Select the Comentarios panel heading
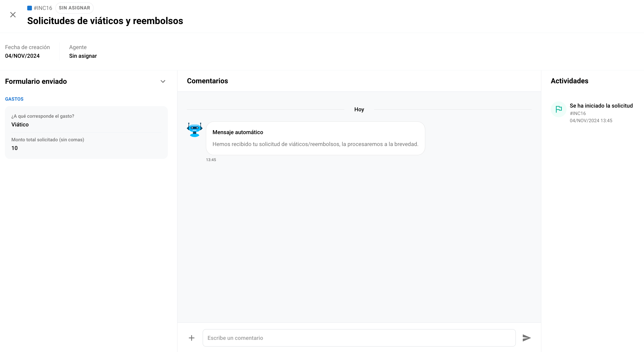644x352 pixels. [x=207, y=81]
